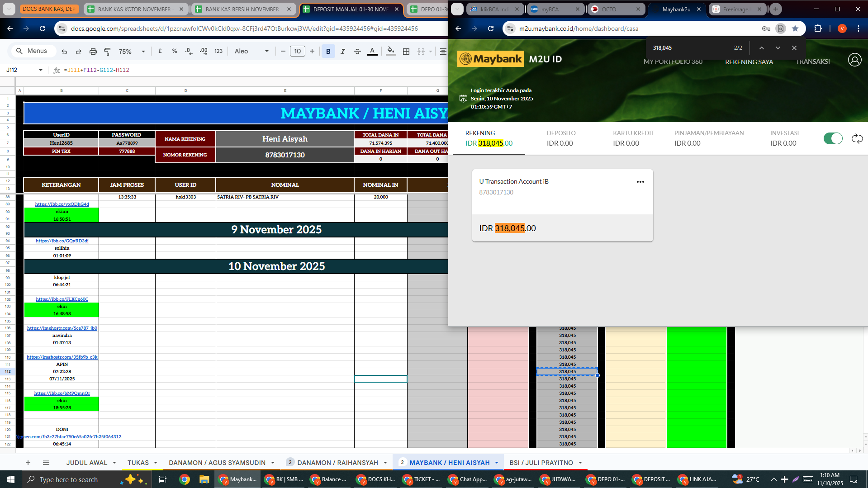Viewport: 868px width, 488px height.
Task: Refresh the Maybank account balances icon
Action: click(857, 138)
